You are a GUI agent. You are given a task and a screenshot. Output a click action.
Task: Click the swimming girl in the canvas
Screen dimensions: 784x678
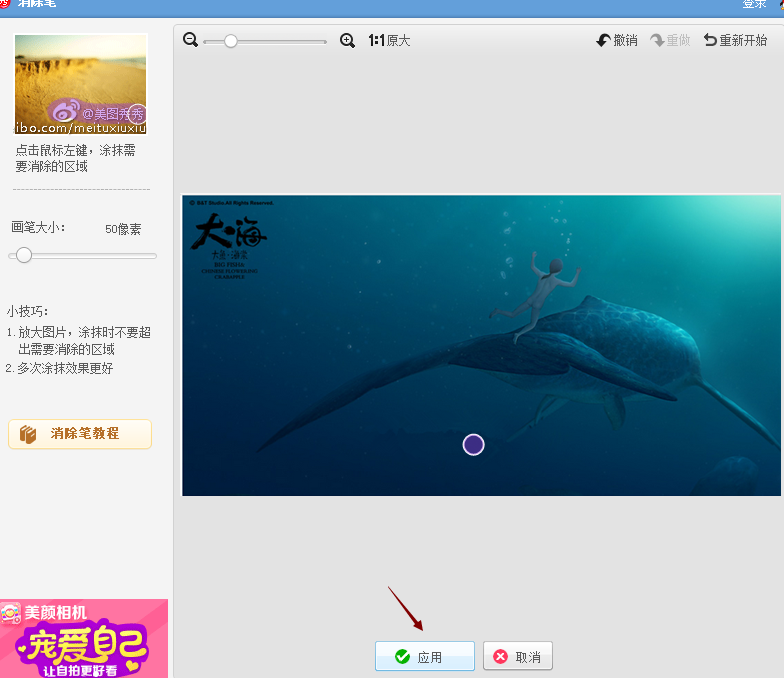point(536,297)
